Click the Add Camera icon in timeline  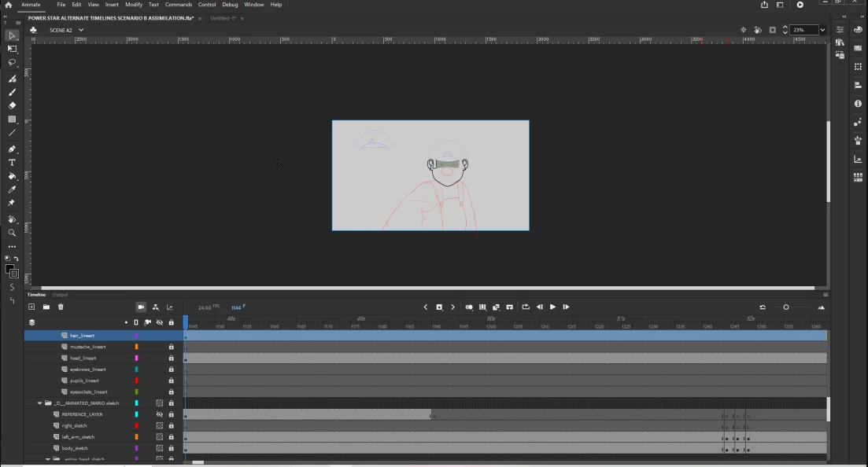tap(141, 307)
